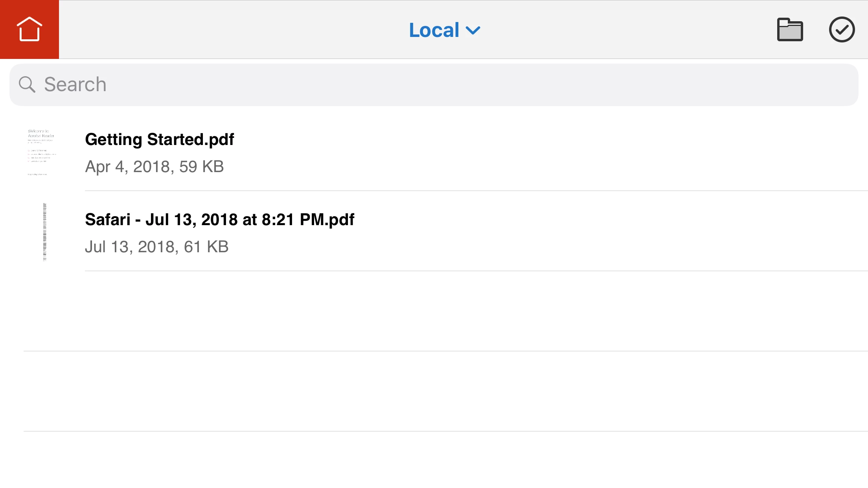The image size is (868, 488).
Task: Select the Safari PDF list row
Action: pos(550,233)
